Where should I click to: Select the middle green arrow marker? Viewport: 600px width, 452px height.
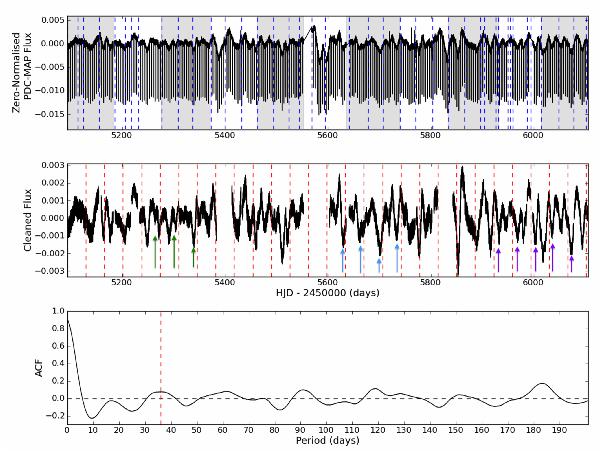174,250
